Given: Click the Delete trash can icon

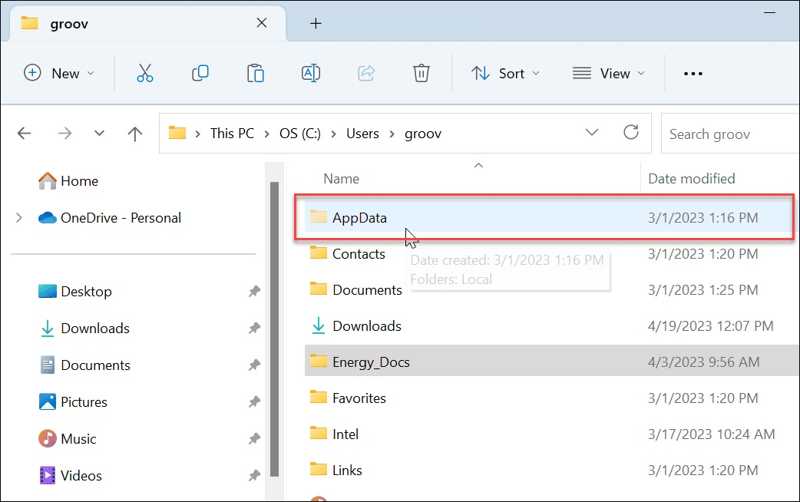Looking at the screenshot, I should 421,73.
